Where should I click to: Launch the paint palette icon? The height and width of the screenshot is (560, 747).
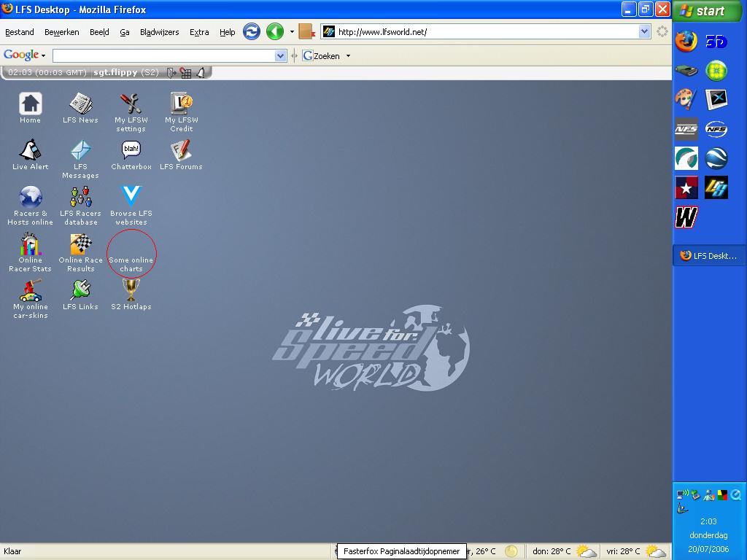(686, 99)
